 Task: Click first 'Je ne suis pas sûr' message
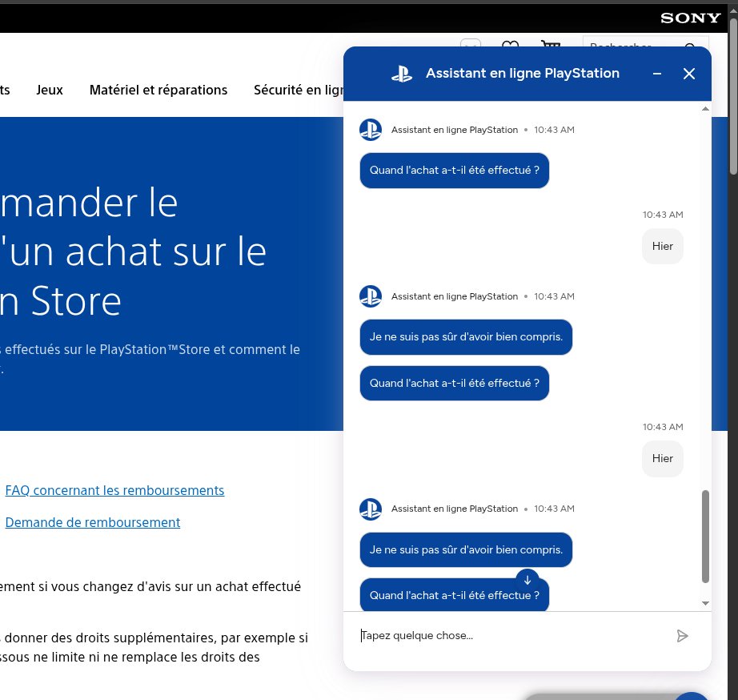(x=466, y=337)
